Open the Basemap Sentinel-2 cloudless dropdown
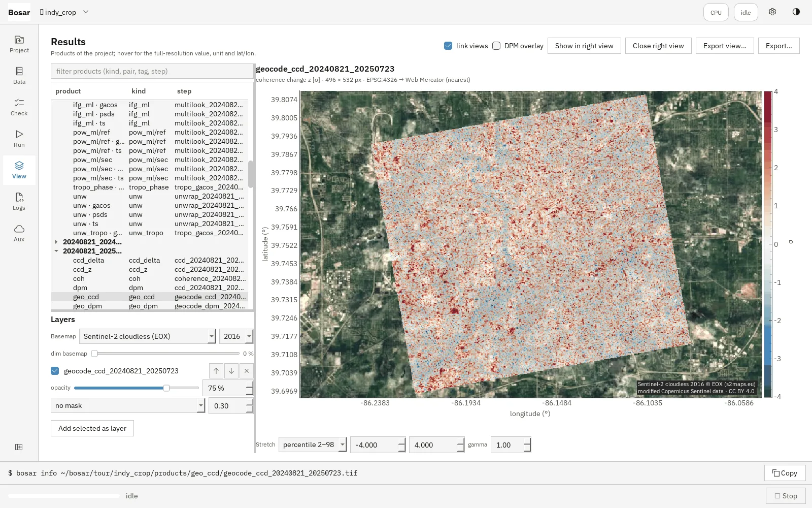This screenshot has height=508, width=812. [x=148, y=336]
